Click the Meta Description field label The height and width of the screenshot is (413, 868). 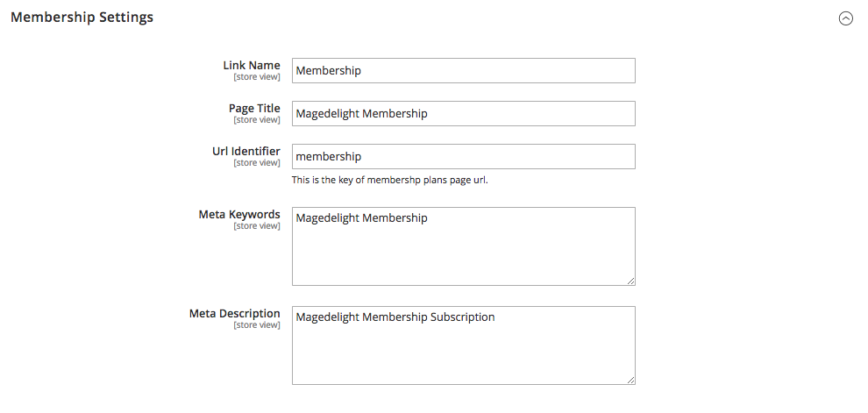[235, 313]
